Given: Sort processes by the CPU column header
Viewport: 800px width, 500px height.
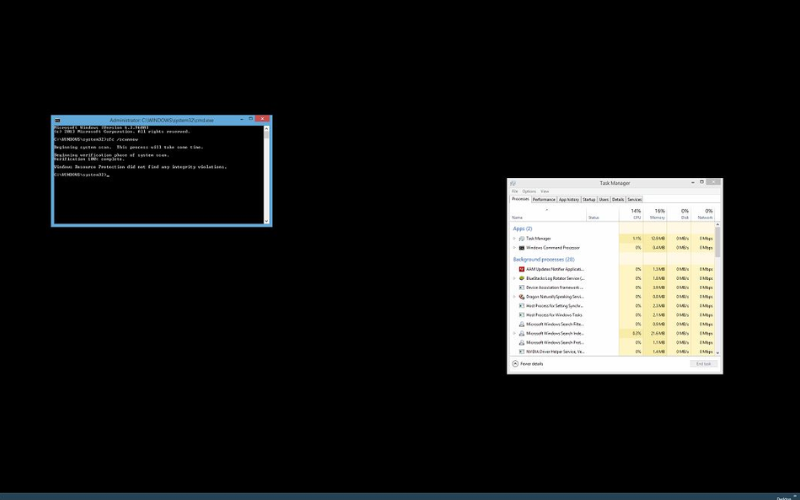Looking at the screenshot, I should pos(636,213).
